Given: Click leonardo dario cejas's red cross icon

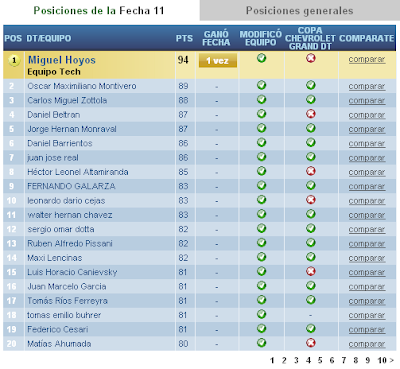Looking at the screenshot, I should [x=311, y=200].
